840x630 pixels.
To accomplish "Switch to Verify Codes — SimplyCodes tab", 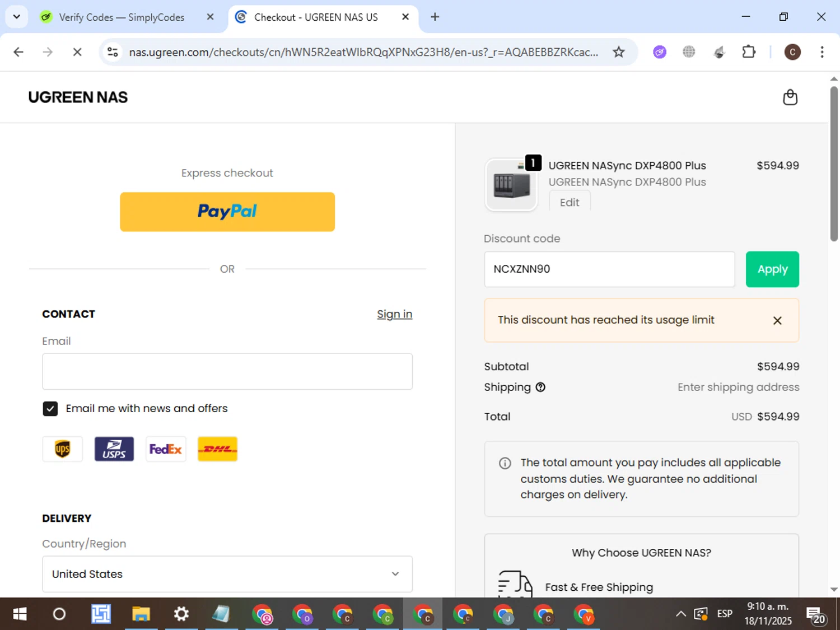I will [122, 17].
